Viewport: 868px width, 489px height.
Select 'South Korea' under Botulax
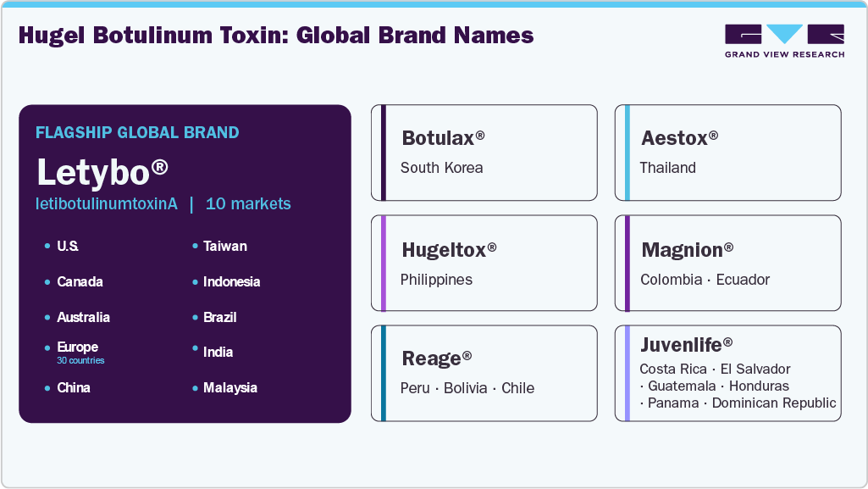point(441,168)
